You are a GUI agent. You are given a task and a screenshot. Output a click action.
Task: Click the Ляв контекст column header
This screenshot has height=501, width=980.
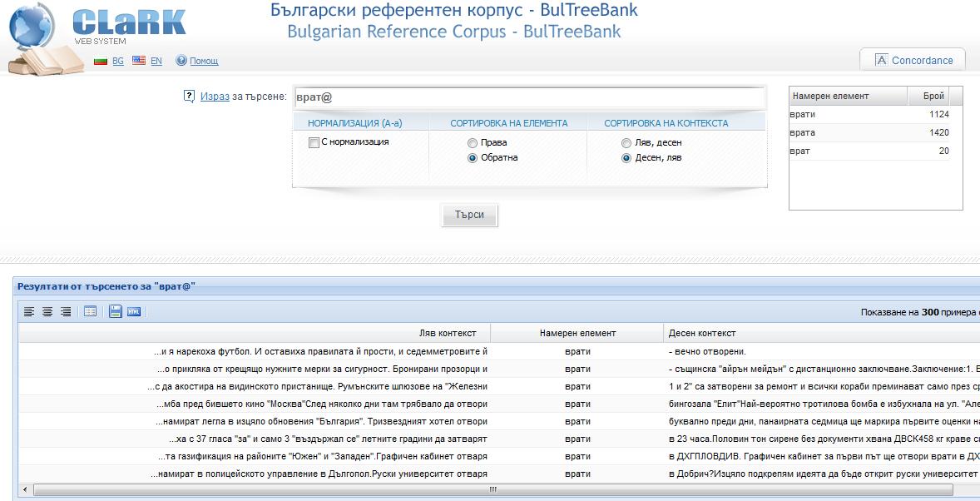click(255, 334)
